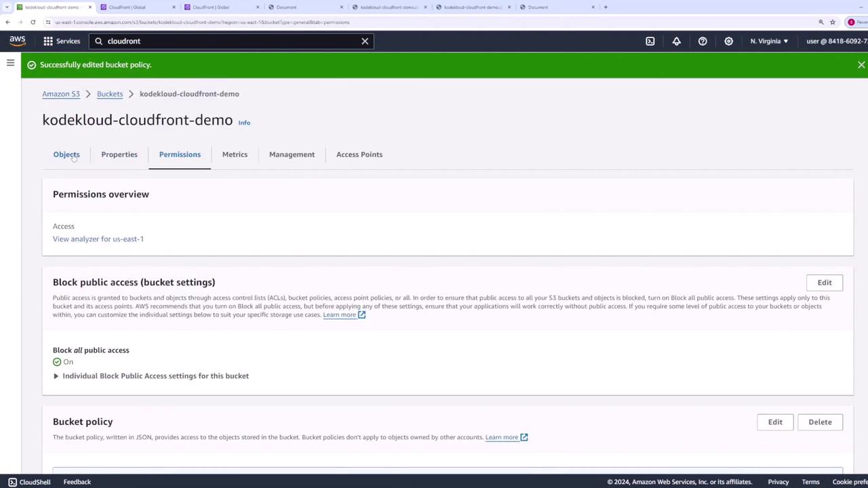Viewport: 868px width, 488px height.
Task: Select the Permissions tab
Action: pos(180,155)
